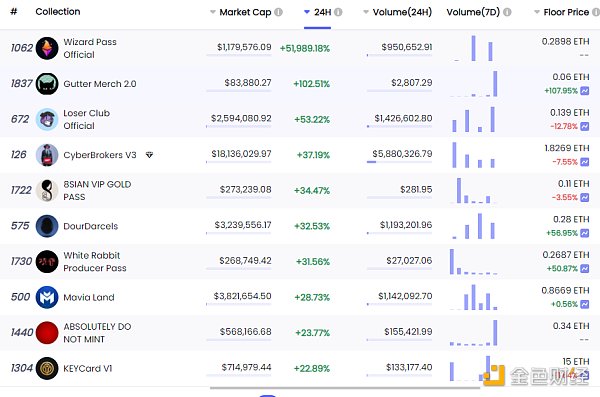Select the # rank column header
Viewport: 600px width, 397px height.
[x=14, y=12]
